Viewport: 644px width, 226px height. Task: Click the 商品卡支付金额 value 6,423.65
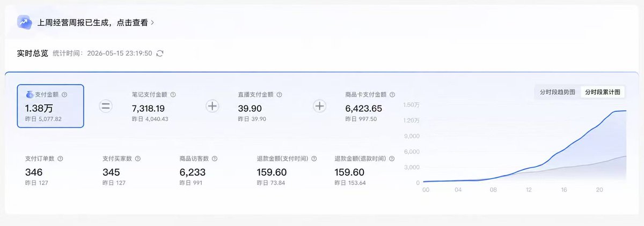tap(363, 108)
